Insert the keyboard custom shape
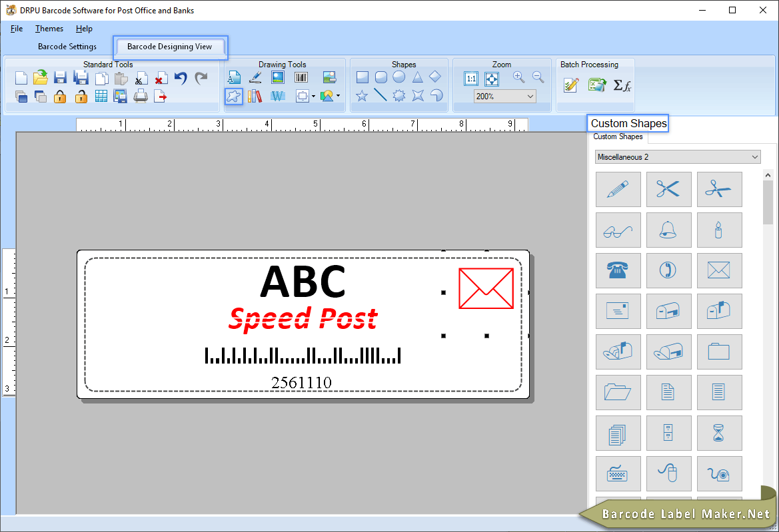 coord(618,474)
